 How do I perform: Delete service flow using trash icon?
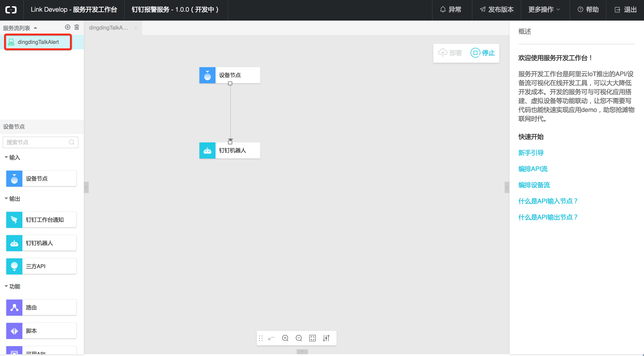coord(77,27)
